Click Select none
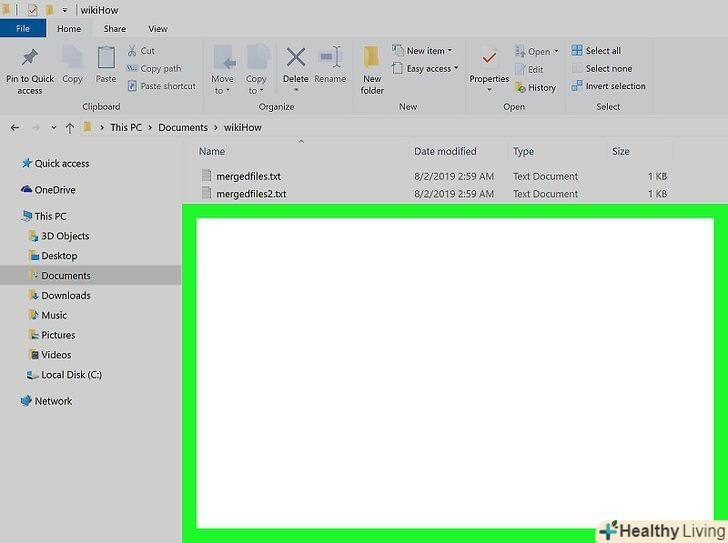The height and width of the screenshot is (543, 728). pos(602,69)
